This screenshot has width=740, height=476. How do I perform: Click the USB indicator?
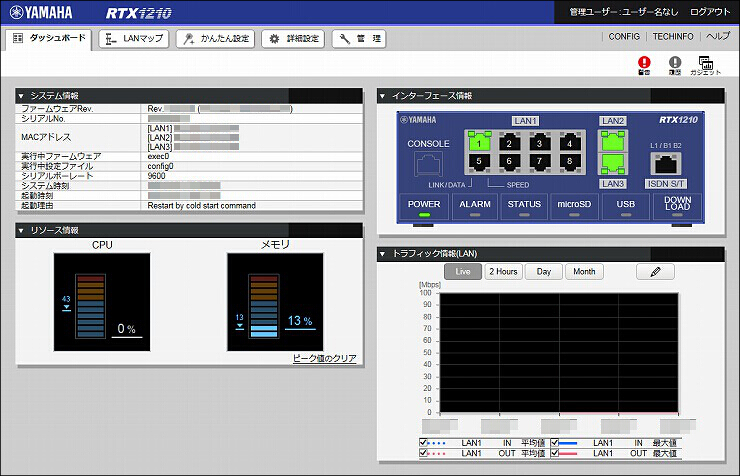625,207
